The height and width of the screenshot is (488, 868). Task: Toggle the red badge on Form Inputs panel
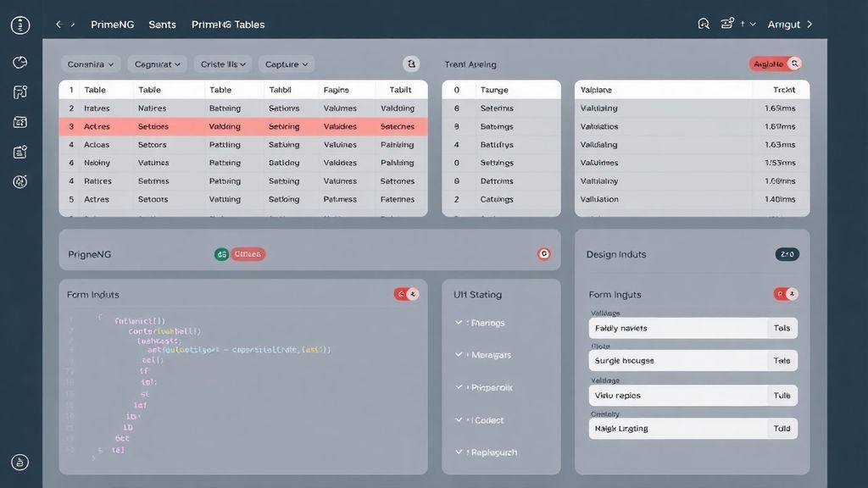403,293
